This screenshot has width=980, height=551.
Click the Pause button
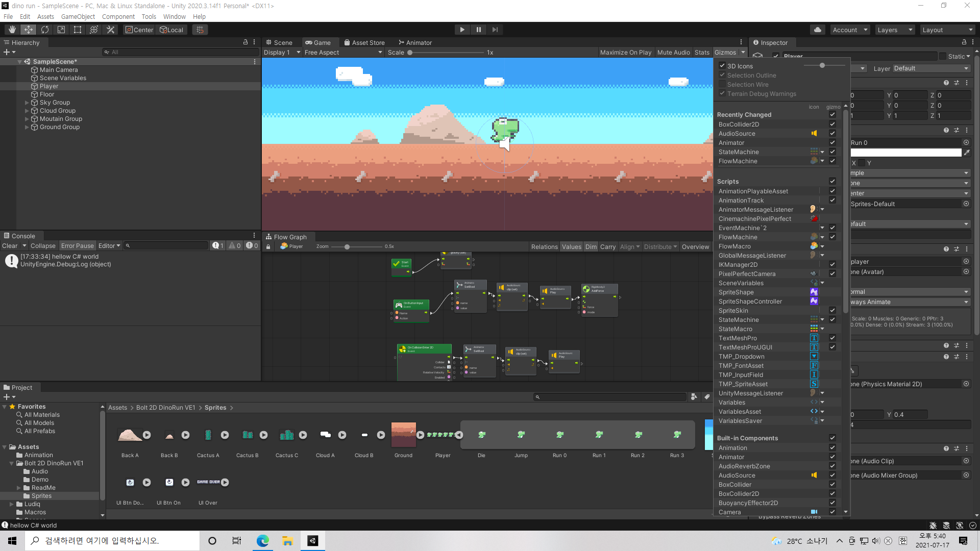[478, 30]
